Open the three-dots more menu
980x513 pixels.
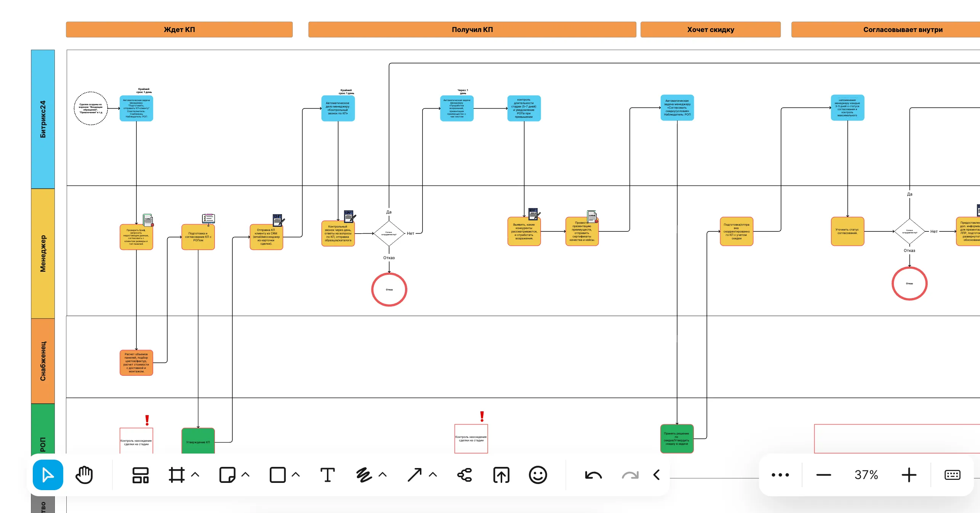(780, 475)
